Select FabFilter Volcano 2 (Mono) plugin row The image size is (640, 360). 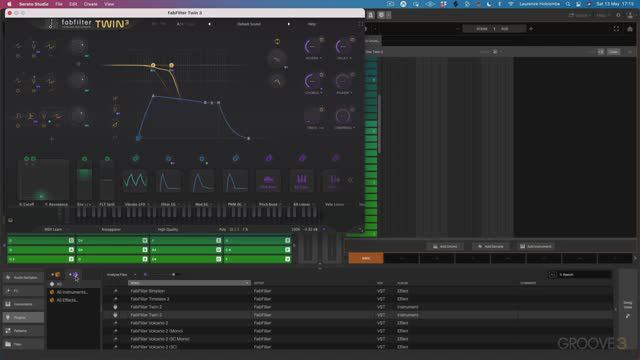pyautogui.click(x=358, y=331)
